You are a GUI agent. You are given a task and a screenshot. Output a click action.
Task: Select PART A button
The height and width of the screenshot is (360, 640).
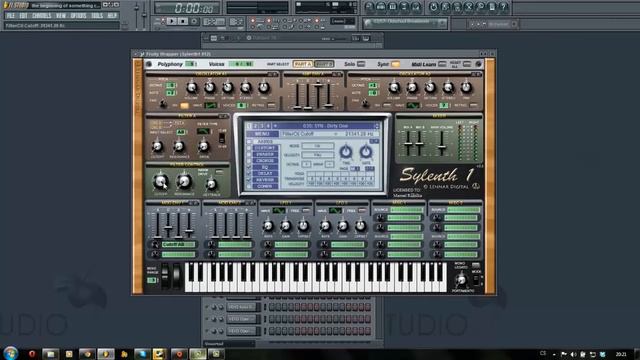pyautogui.click(x=303, y=64)
